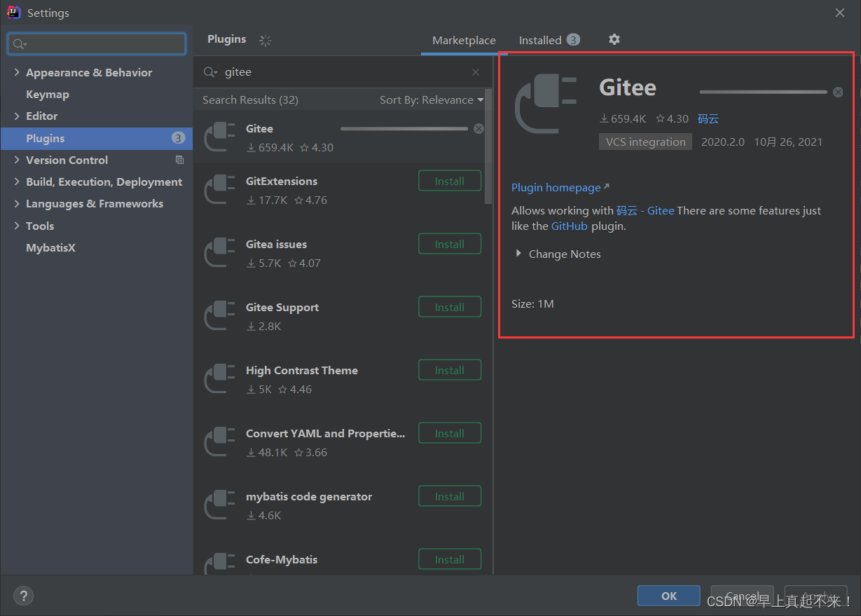
Task: Install Convert YAML and Properties plugin
Action: click(x=450, y=433)
